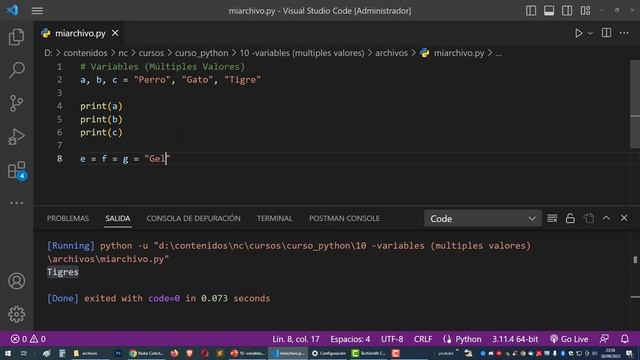Open the Source Control view
Viewport: 640px width, 360px height.
pyautogui.click(x=16, y=103)
